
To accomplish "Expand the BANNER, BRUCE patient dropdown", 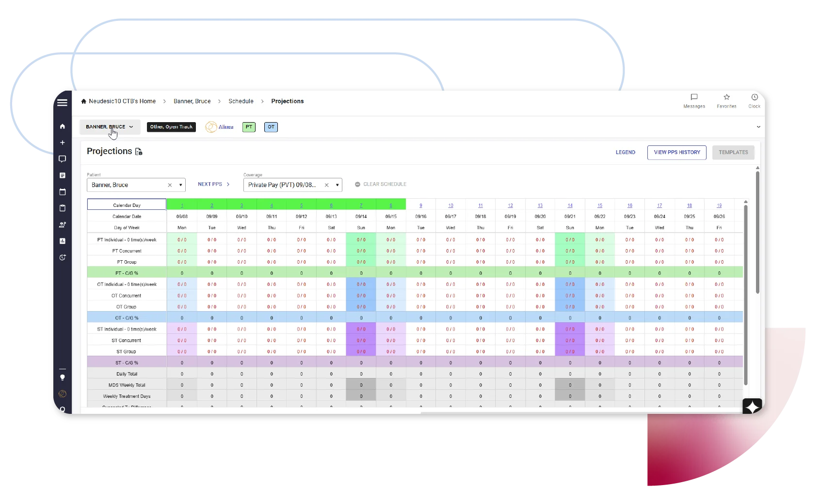I will click(x=110, y=127).
